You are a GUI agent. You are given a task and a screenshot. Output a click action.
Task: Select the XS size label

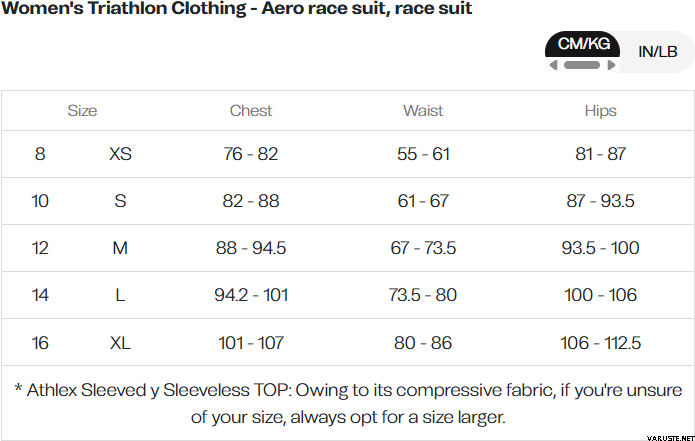[120, 154]
